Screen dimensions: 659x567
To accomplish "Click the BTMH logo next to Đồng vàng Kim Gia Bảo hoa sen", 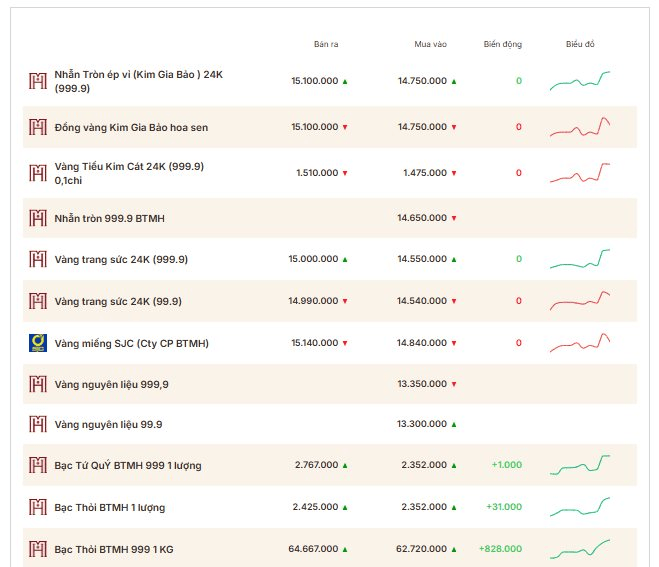I will [38, 127].
